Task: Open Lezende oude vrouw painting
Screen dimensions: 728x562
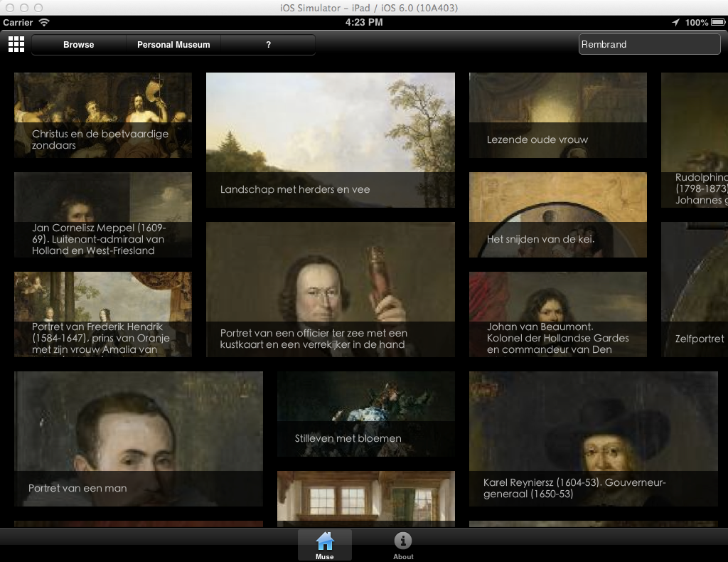Action: coord(558,115)
